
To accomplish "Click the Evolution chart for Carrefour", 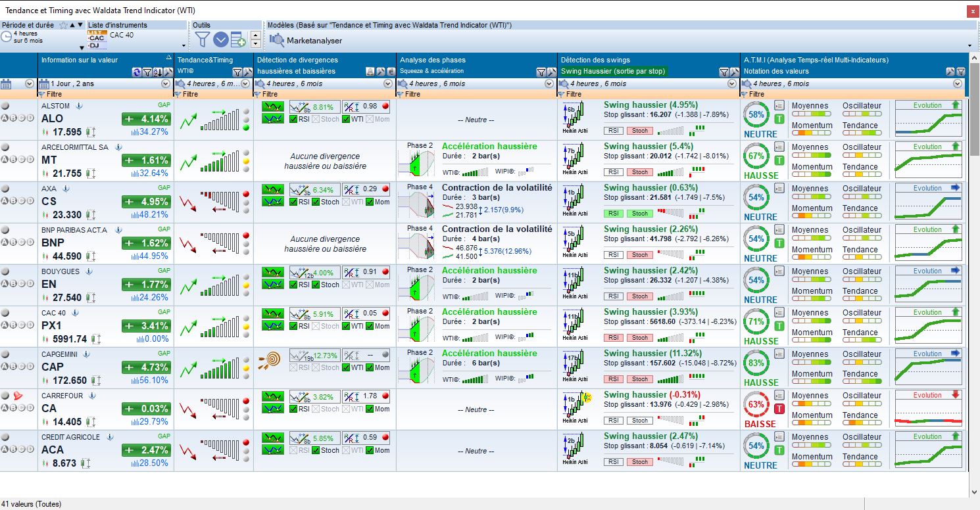I will coord(928,409).
